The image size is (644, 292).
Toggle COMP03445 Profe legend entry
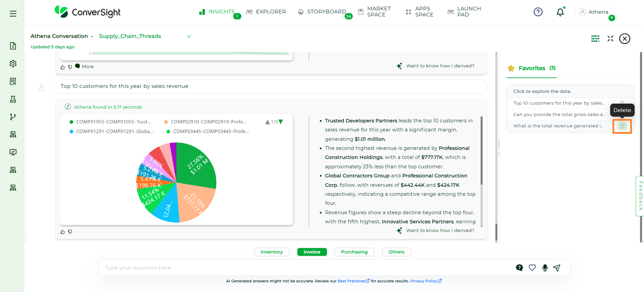(x=208, y=131)
